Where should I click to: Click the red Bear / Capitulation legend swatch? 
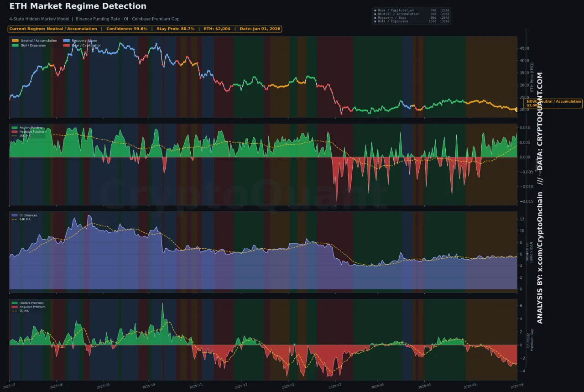(x=66, y=46)
